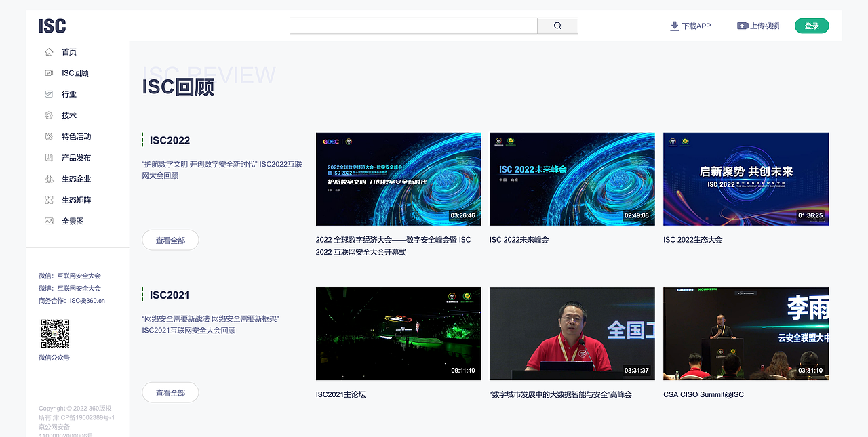Open the ISC2021主论坛 video thumbnail
868x437 pixels.
(399, 333)
